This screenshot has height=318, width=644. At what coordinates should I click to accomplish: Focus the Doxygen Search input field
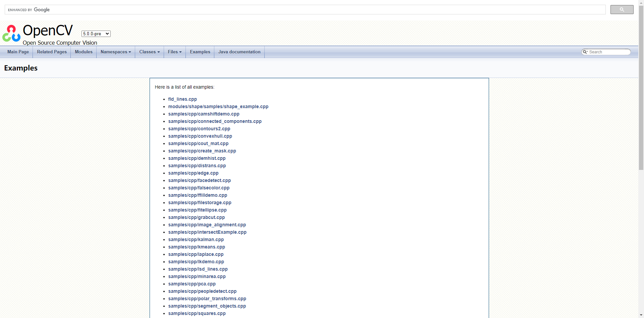pos(609,52)
